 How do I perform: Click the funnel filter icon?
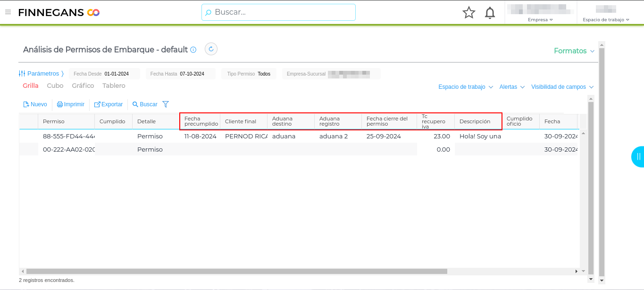coord(166,104)
